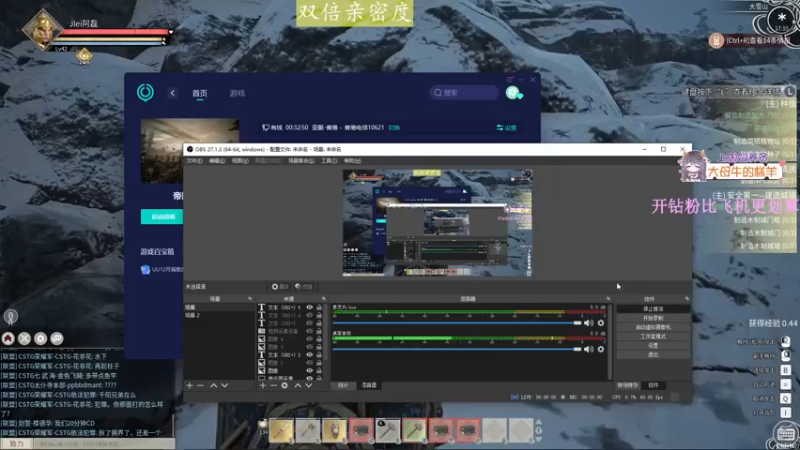Open the 编辑(E) menu in OBS
The image size is (800, 450).
217,161
